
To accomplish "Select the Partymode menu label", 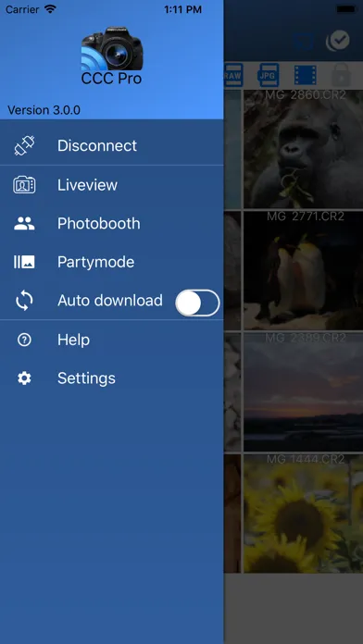I will pyautogui.click(x=95, y=262).
